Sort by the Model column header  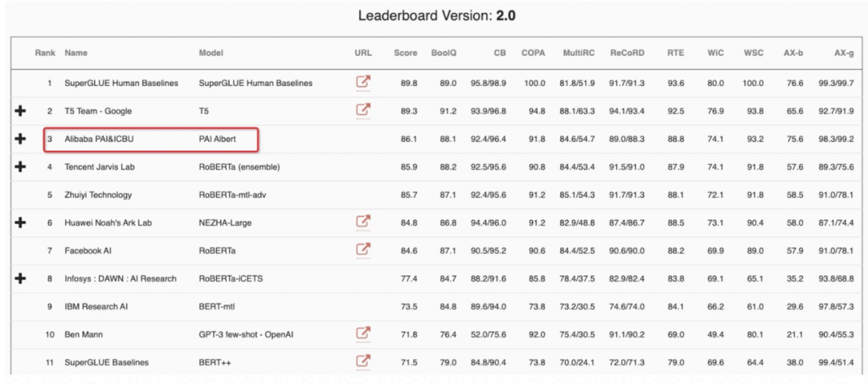(211, 53)
